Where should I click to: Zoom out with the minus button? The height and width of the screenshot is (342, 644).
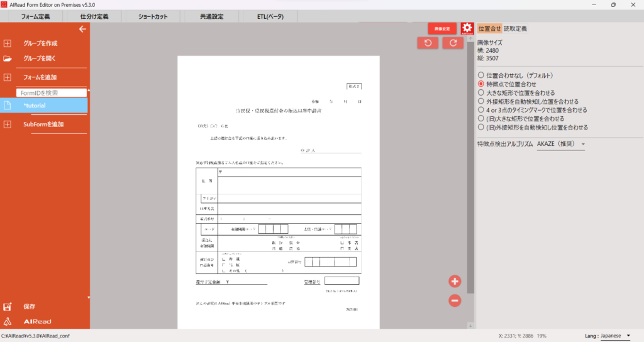pos(455,301)
